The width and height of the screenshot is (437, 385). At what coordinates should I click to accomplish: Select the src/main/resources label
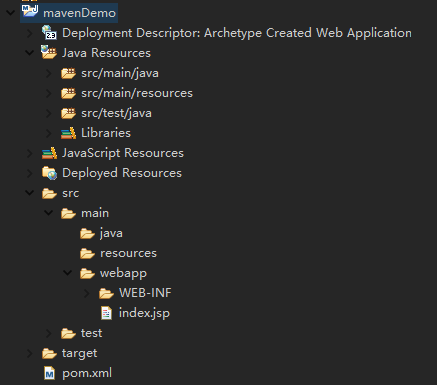coord(137,93)
